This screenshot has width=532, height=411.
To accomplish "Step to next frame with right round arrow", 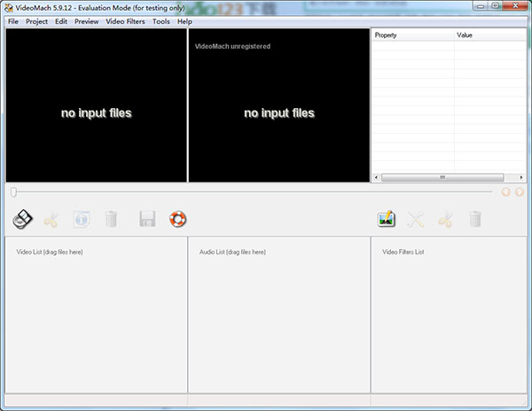I will 520,192.
